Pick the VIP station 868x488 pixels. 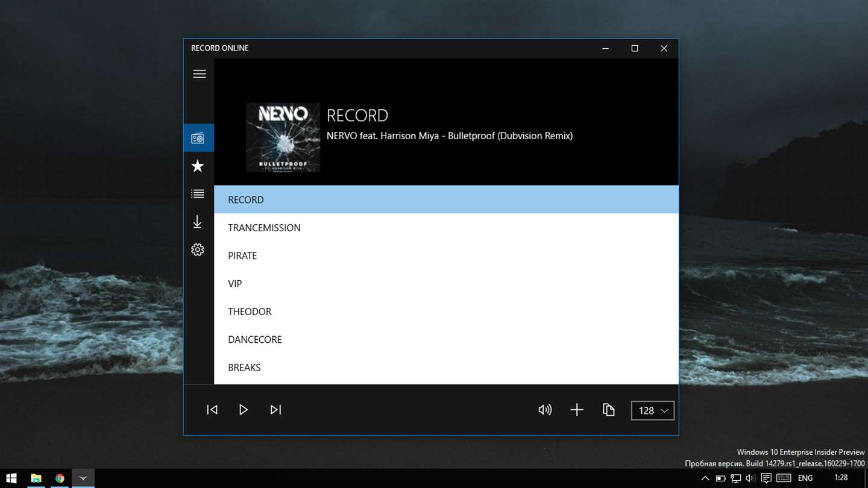click(446, 284)
